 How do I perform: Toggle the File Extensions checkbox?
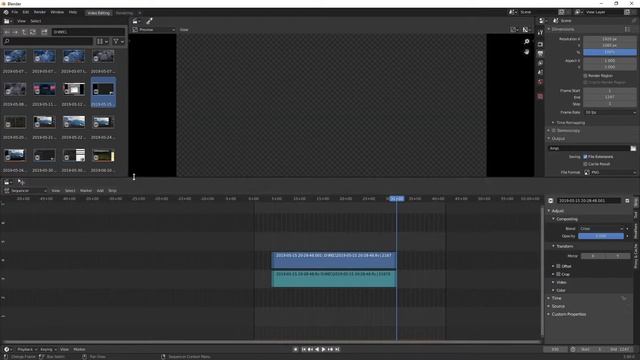click(x=585, y=157)
